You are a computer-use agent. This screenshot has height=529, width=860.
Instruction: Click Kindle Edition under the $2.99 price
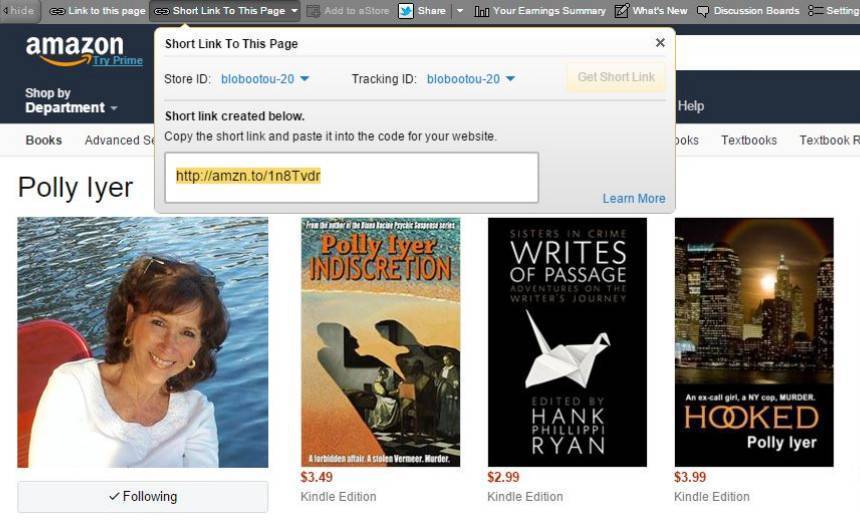pos(525,497)
